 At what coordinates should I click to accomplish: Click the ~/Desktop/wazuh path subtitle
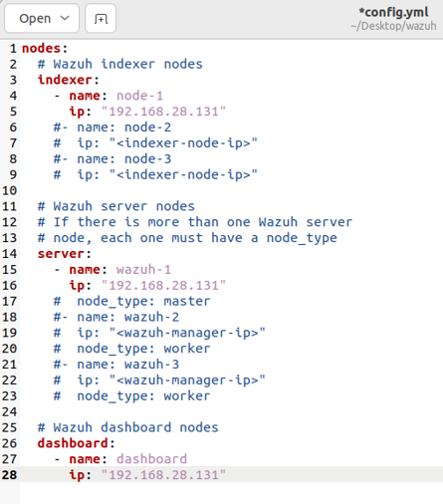pos(393,26)
